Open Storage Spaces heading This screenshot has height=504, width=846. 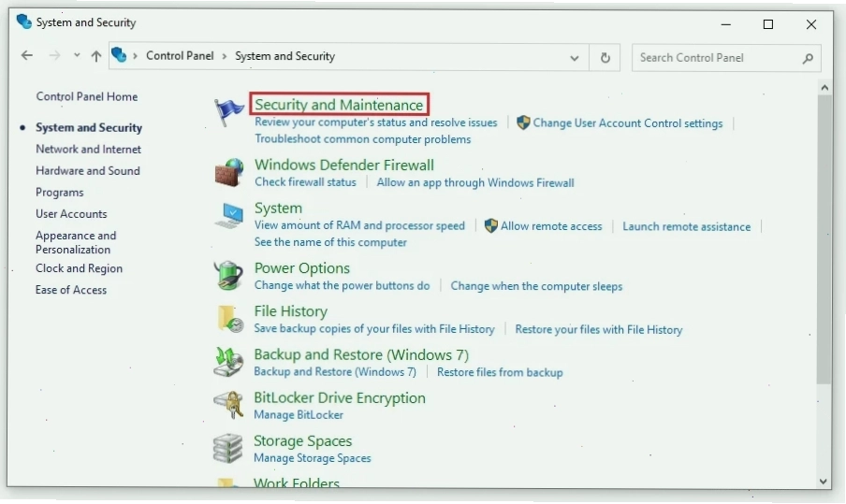(302, 441)
